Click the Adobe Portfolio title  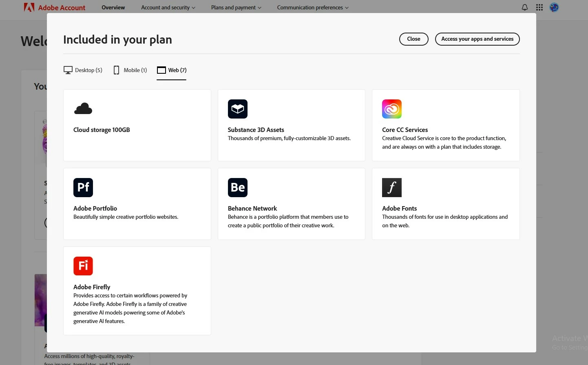pos(95,209)
